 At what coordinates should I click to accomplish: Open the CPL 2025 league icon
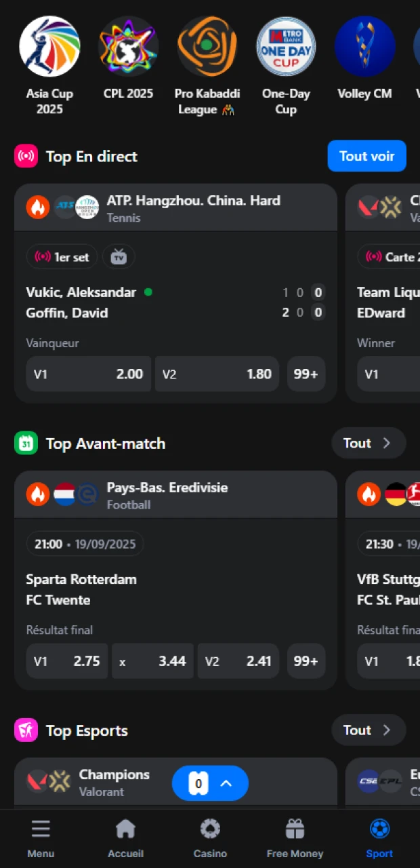point(129,46)
